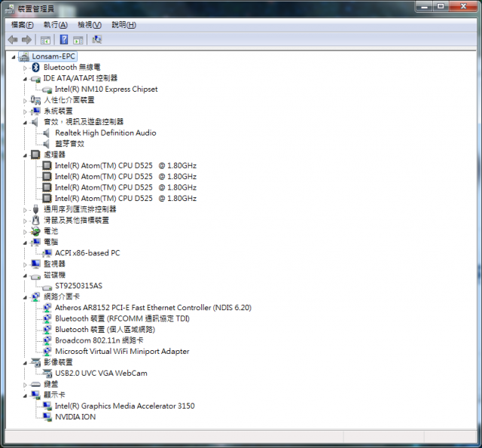The image size is (482, 448).
Task: Select Realtek High Definition Audio device
Action: click(x=105, y=133)
